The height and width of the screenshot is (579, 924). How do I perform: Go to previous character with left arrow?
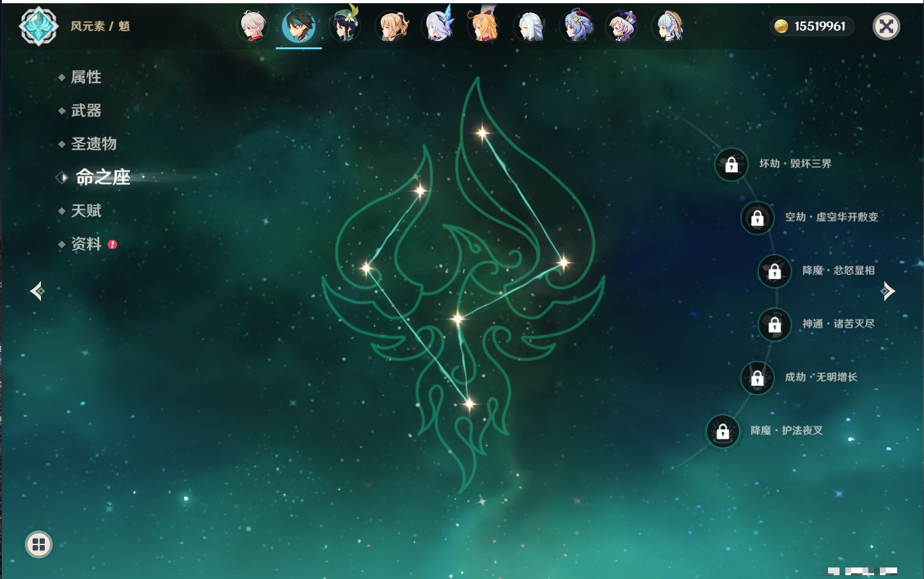pos(37,291)
